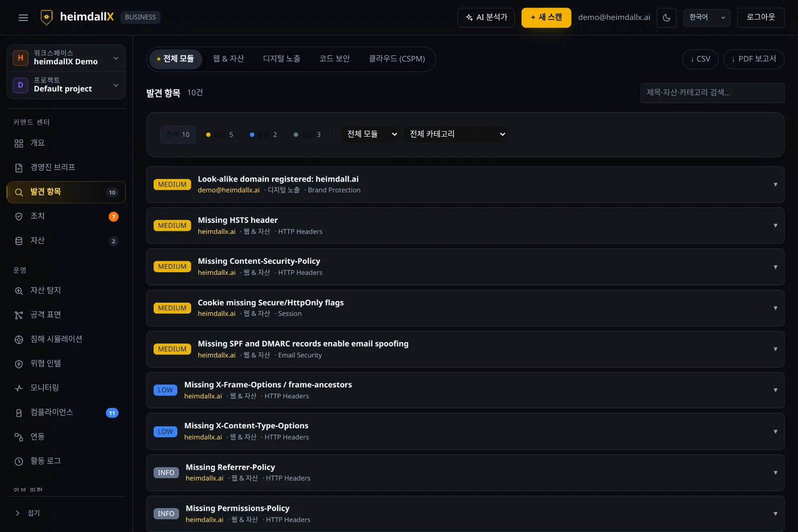Click the 자산 database icon
798x532 pixels.
coord(19,241)
